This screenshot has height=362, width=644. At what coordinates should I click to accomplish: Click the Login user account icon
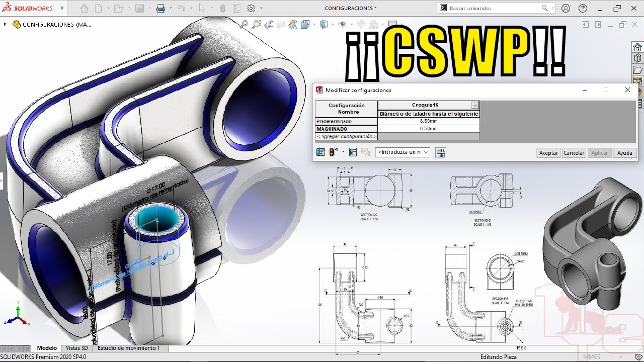566,8
